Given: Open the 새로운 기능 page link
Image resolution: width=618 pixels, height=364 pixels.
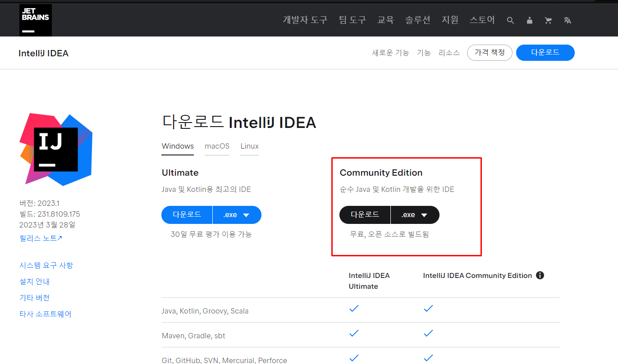Looking at the screenshot, I should tap(390, 53).
